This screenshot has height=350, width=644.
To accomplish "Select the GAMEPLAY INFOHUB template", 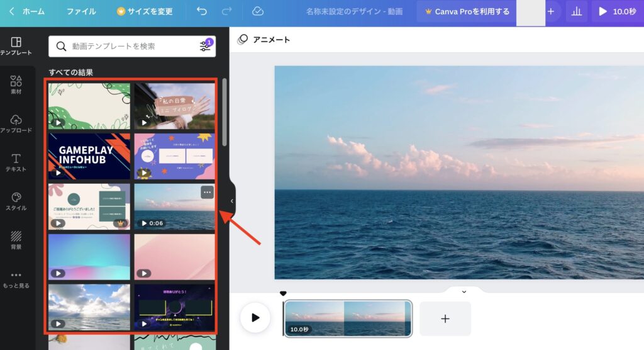I will point(89,156).
